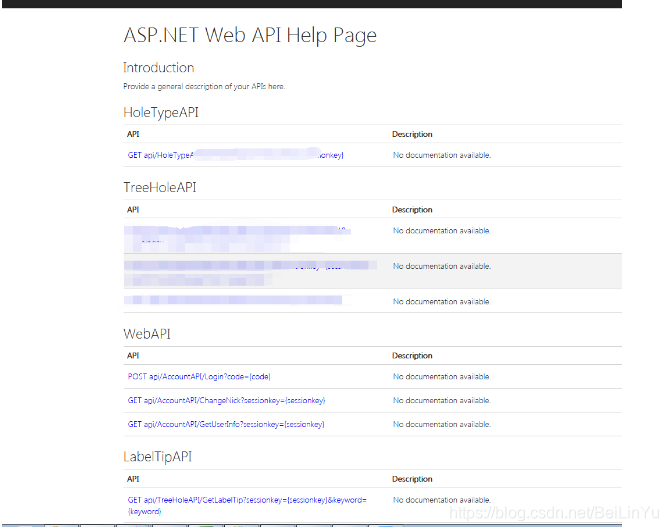The width and height of the screenshot is (668, 531).
Task: Click 'Provide a general description of your APIs here.'
Action: [204, 87]
